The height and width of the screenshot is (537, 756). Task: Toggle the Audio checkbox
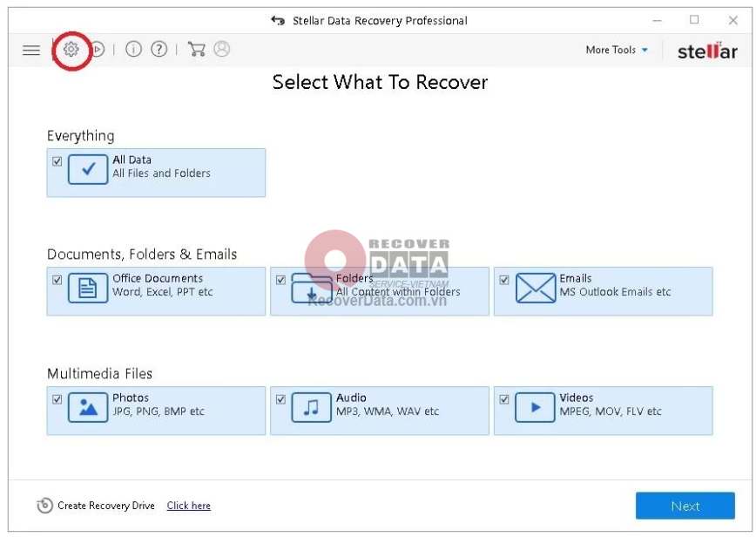coord(280,399)
